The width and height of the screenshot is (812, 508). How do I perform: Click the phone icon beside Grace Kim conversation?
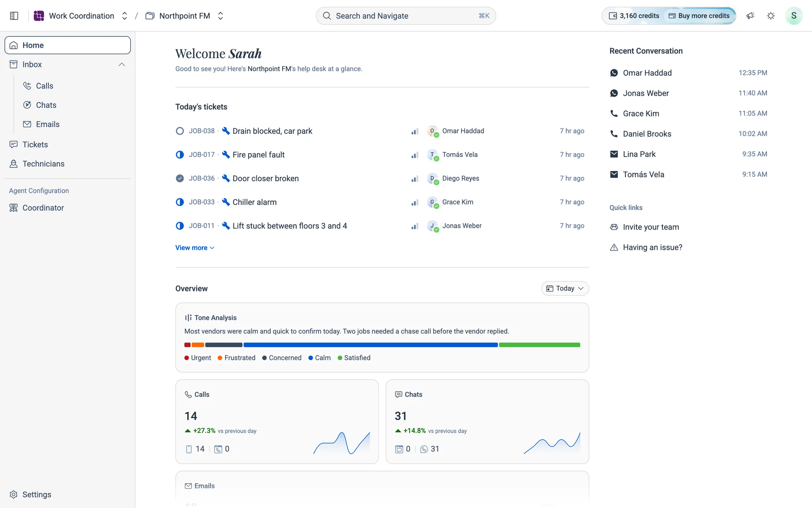pos(614,113)
